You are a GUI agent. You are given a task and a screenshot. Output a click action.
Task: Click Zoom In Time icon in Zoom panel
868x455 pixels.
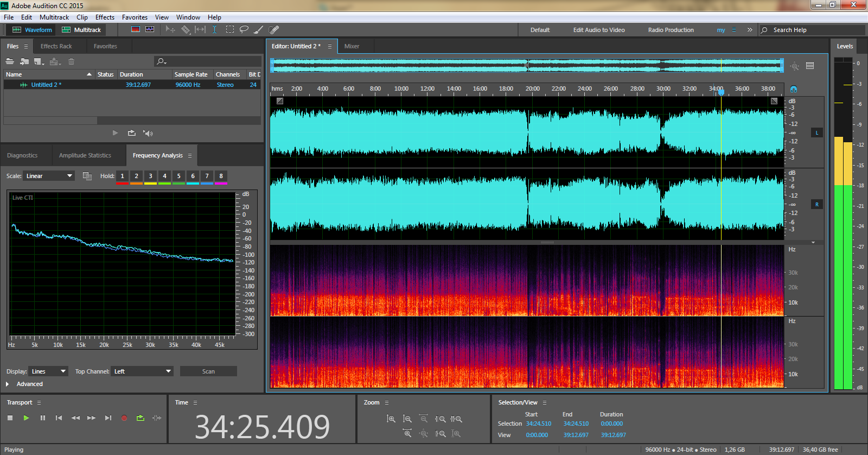pyautogui.click(x=407, y=433)
